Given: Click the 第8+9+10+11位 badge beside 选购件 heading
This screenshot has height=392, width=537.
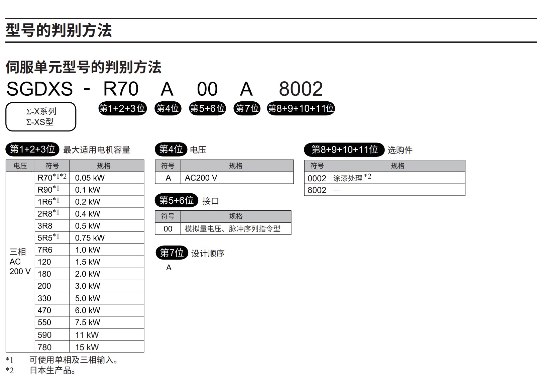Looking at the screenshot, I should 344,150.
